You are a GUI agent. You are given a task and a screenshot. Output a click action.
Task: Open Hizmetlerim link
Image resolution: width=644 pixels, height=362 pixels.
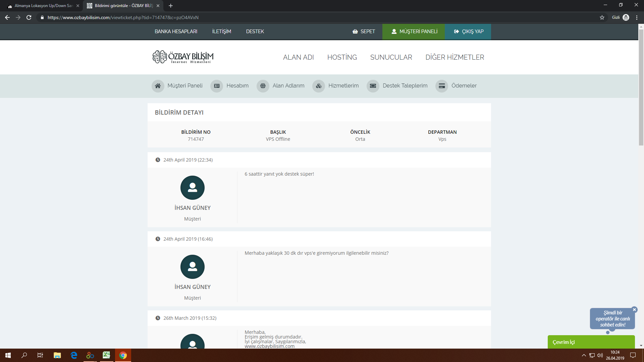point(343,86)
